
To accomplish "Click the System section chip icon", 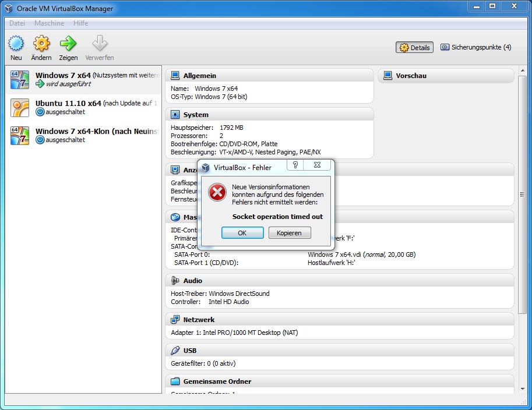I will (175, 115).
